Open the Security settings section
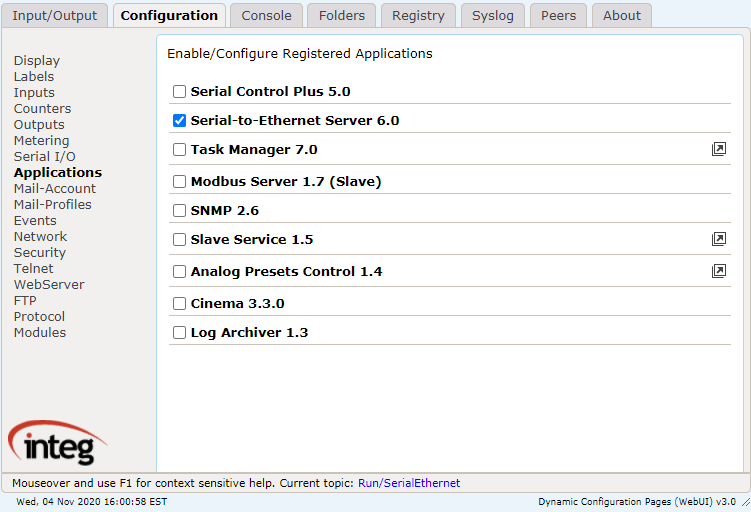The width and height of the screenshot is (751, 512). point(40,252)
